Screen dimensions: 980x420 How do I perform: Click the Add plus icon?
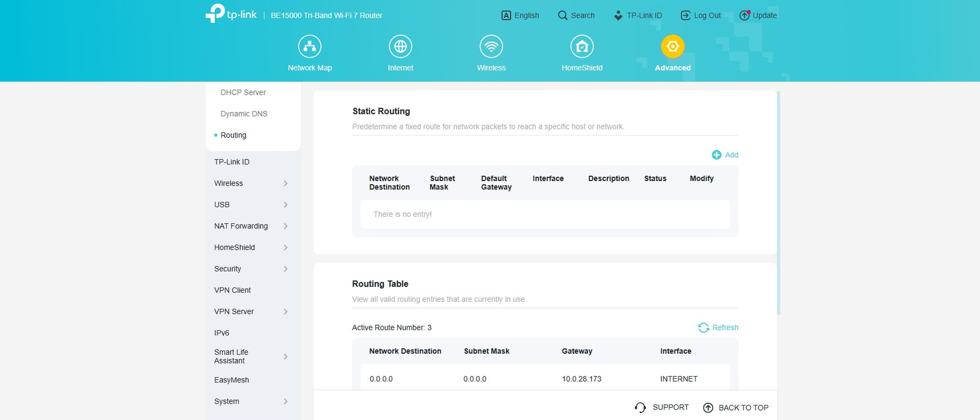(717, 155)
